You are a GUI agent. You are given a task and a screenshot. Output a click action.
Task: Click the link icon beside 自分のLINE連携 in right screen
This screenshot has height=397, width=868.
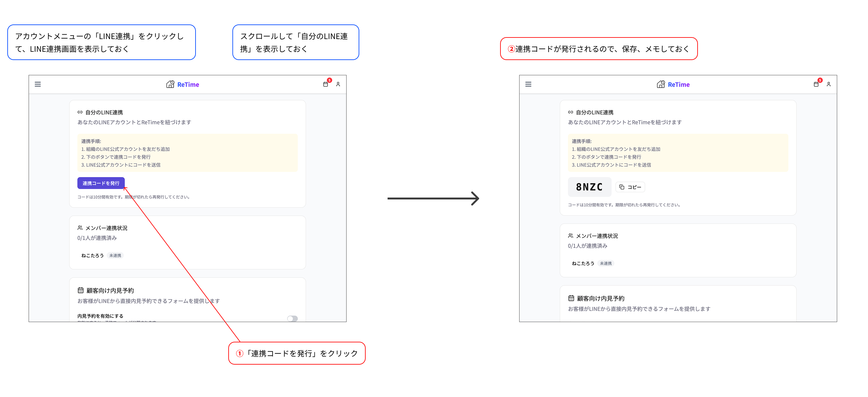pyautogui.click(x=570, y=112)
